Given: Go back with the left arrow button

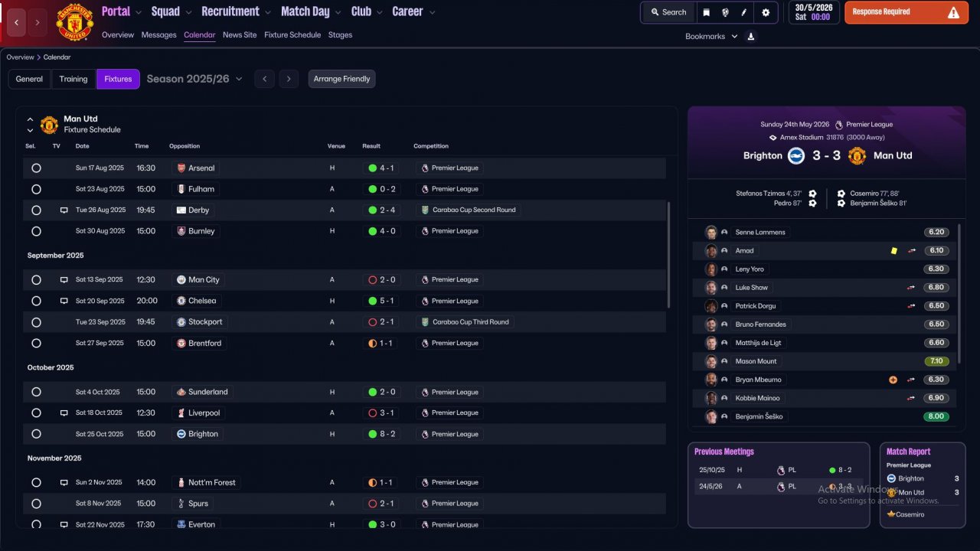Looking at the screenshot, I should coord(17,22).
